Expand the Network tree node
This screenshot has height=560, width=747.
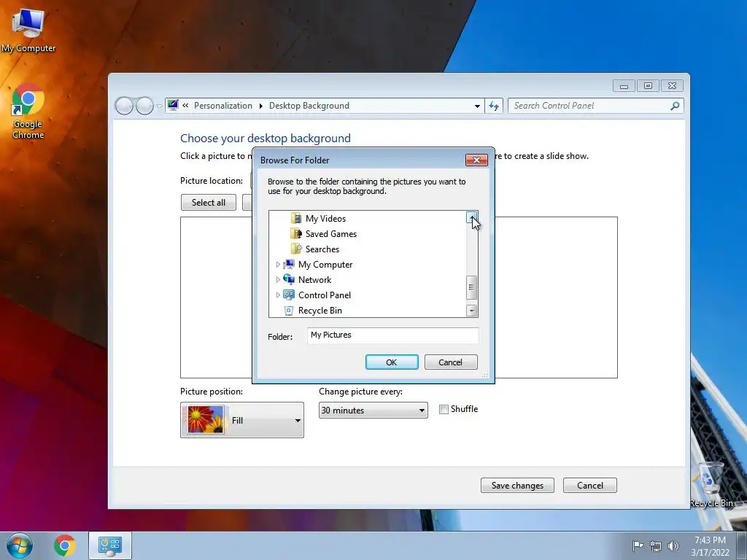(278, 279)
